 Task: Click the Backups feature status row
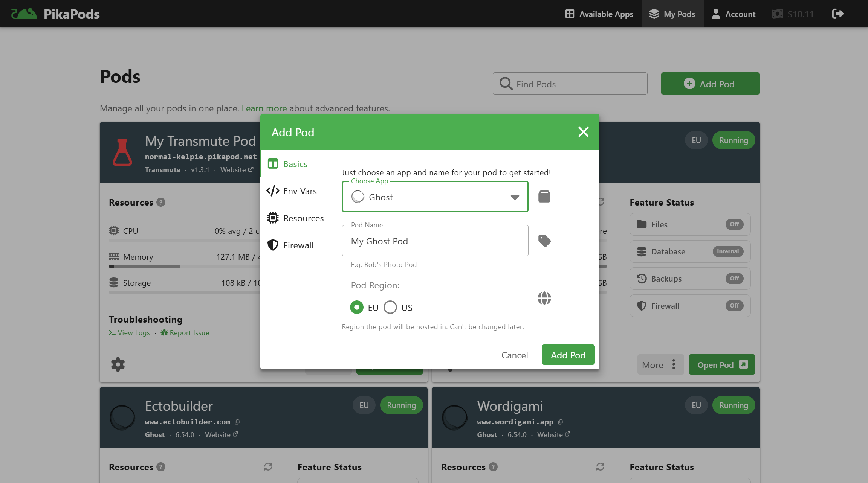tap(690, 279)
